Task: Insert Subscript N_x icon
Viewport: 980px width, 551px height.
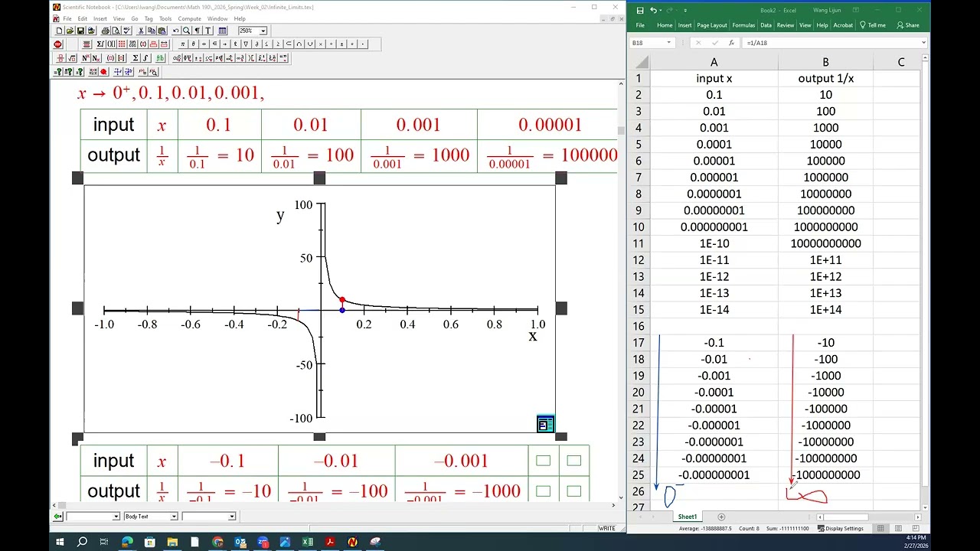Action: click(x=96, y=57)
